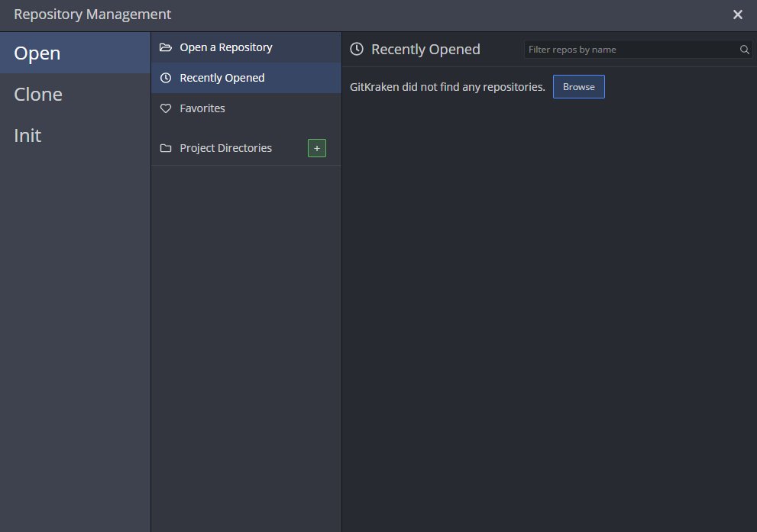Click the Repository Management title

[92, 15]
